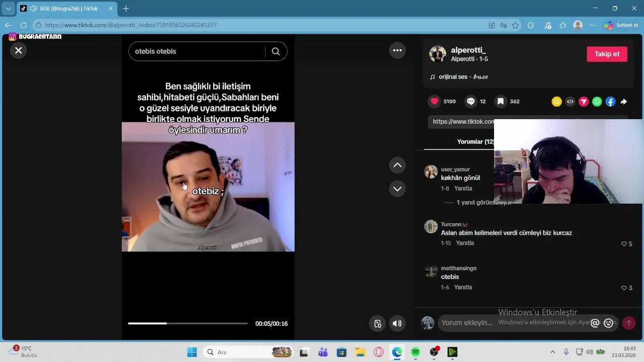Open the weather widget 15°C Bulutlu

point(23,351)
